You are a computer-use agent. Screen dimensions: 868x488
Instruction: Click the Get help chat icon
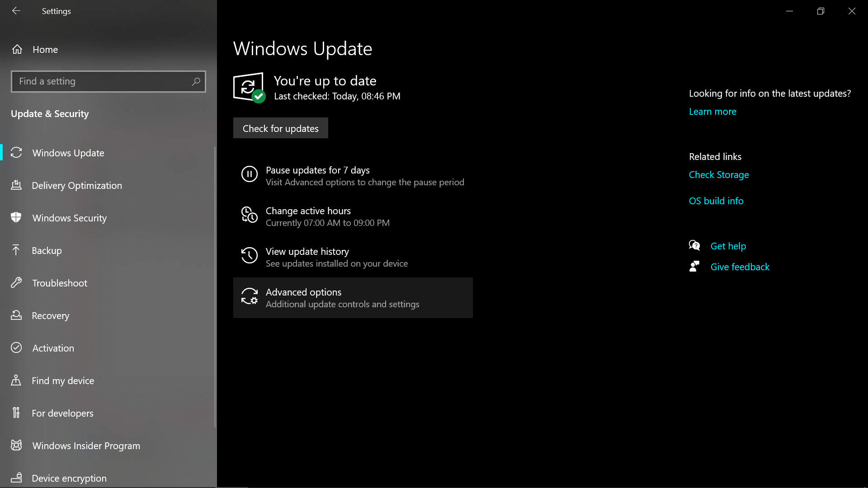coord(694,246)
